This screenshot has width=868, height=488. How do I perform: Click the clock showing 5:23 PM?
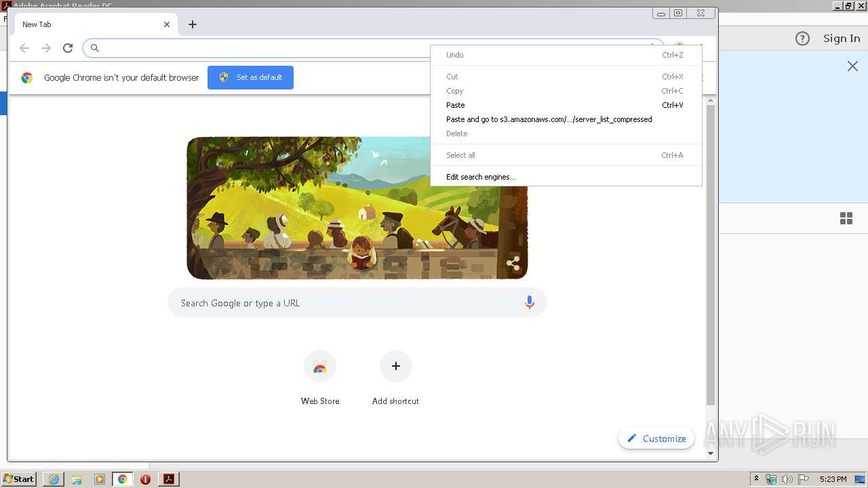(833, 479)
